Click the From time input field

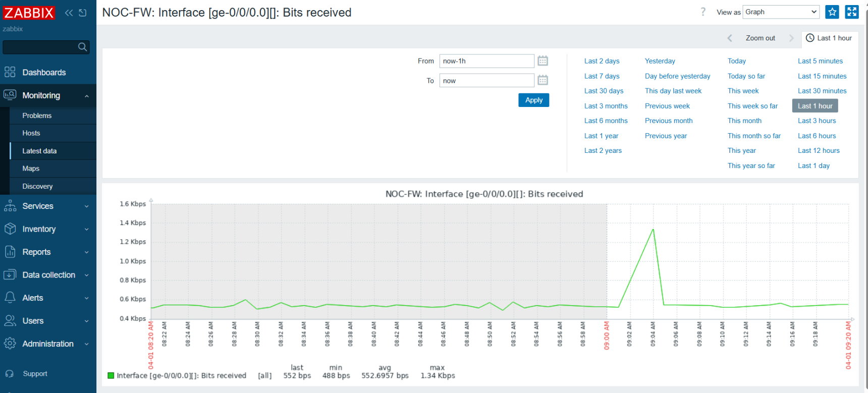click(486, 61)
